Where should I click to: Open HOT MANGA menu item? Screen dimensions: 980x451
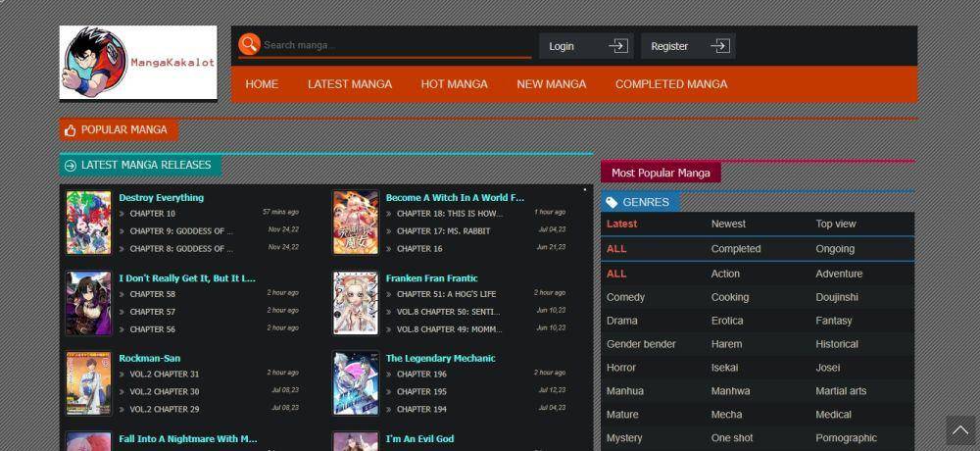point(455,83)
